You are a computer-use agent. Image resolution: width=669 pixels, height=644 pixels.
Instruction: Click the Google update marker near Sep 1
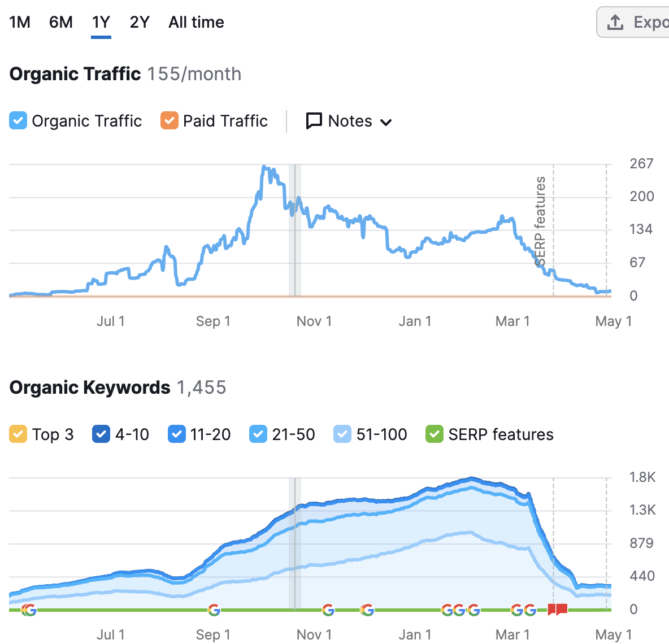coord(214,610)
